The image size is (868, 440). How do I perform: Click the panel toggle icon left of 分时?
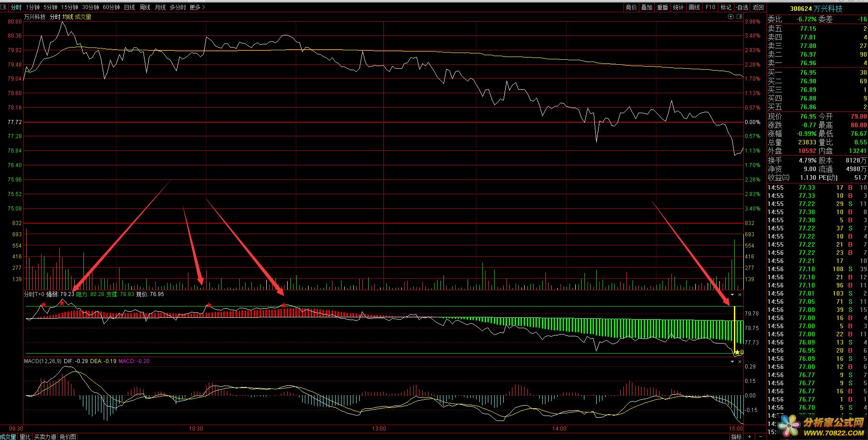[4, 7]
